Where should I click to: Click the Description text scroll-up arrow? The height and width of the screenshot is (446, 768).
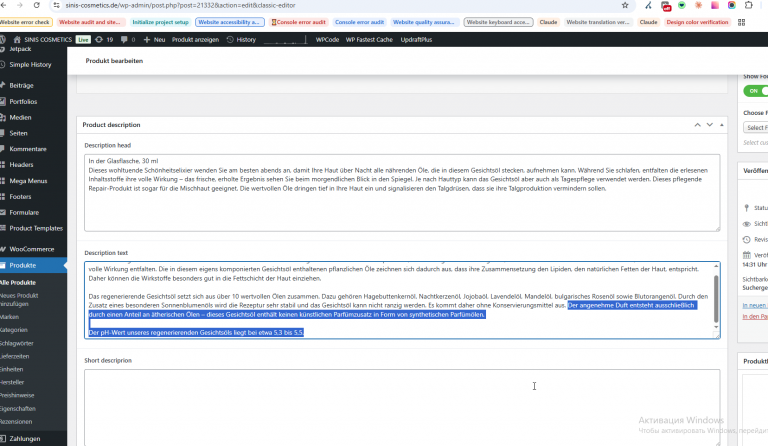coord(716,266)
